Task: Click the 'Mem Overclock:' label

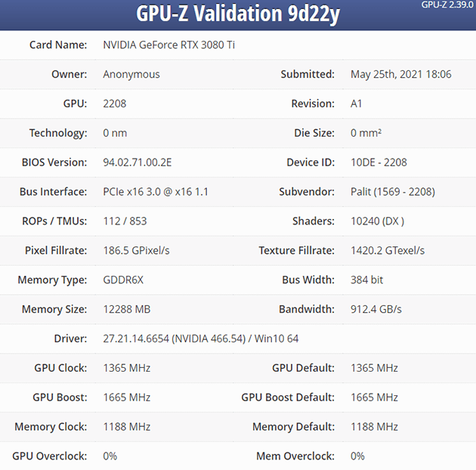Action: coord(295,456)
